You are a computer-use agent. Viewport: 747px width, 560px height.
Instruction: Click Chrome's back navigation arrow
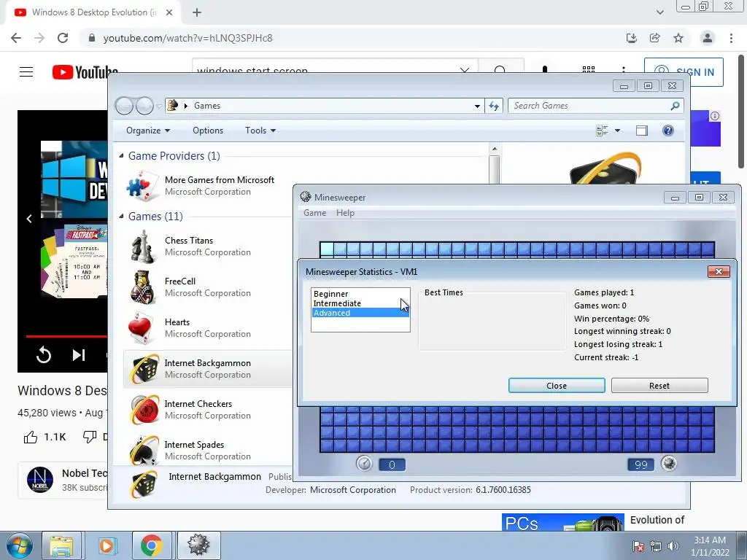pos(16,38)
